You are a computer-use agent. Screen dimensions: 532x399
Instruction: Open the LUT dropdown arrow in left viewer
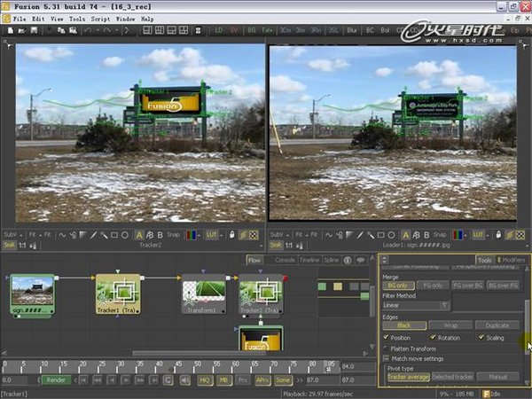(x=221, y=235)
